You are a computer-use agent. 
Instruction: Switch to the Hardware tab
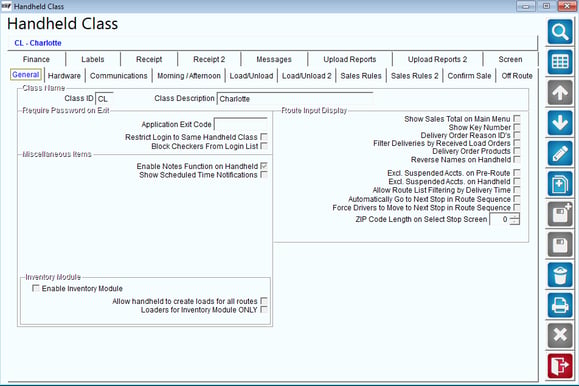point(64,76)
